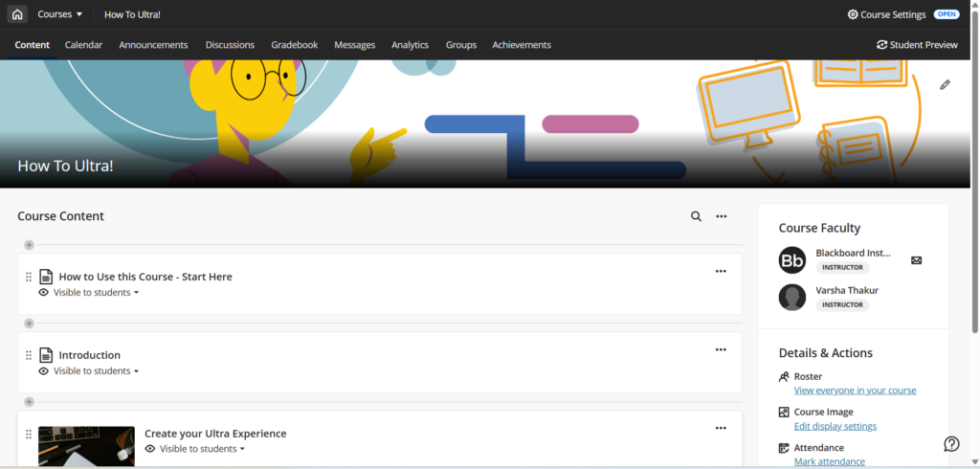Click the Attendance icon
The image size is (980, 469).
(x=784, y=448)
